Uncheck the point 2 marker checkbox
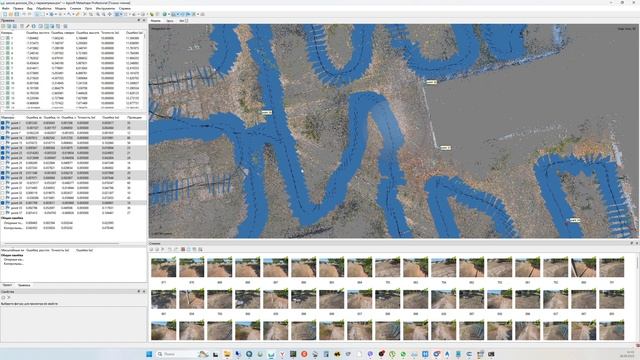Image resolution: width=640 pixels, height=360 pixels. coord(2,128)
